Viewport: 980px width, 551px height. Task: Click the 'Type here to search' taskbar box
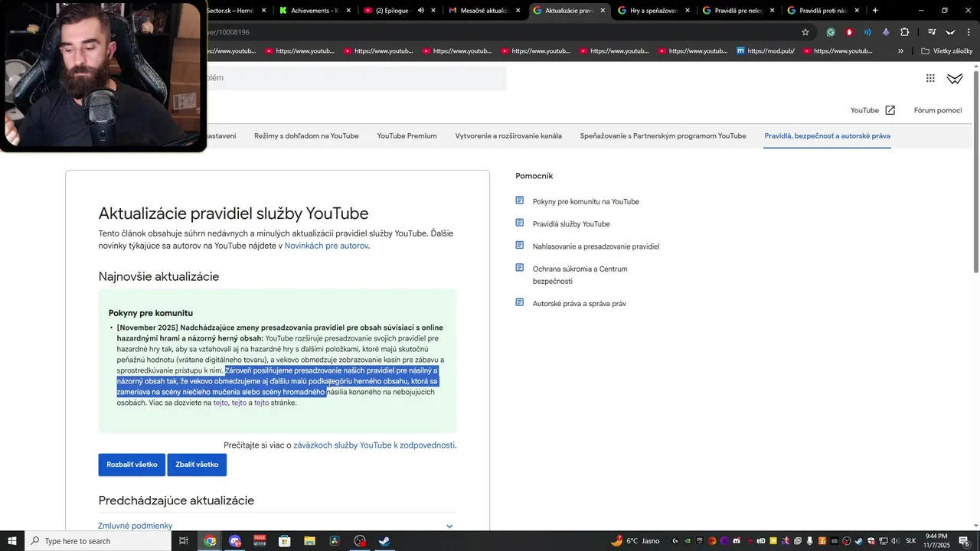97,541
